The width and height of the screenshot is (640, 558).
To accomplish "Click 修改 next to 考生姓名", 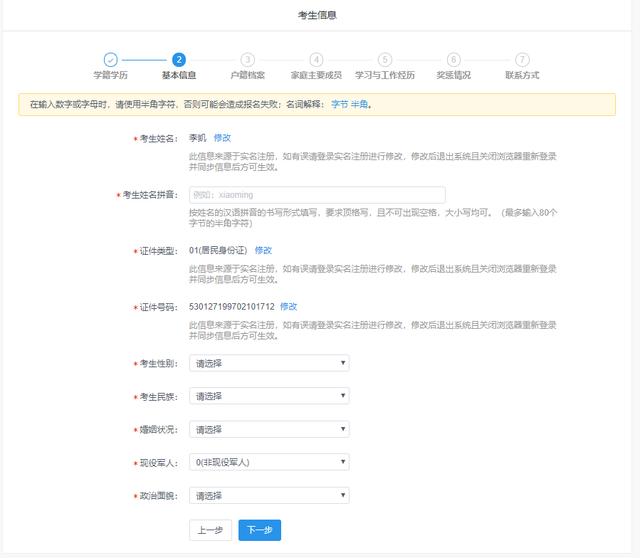I will pos(222,138).
